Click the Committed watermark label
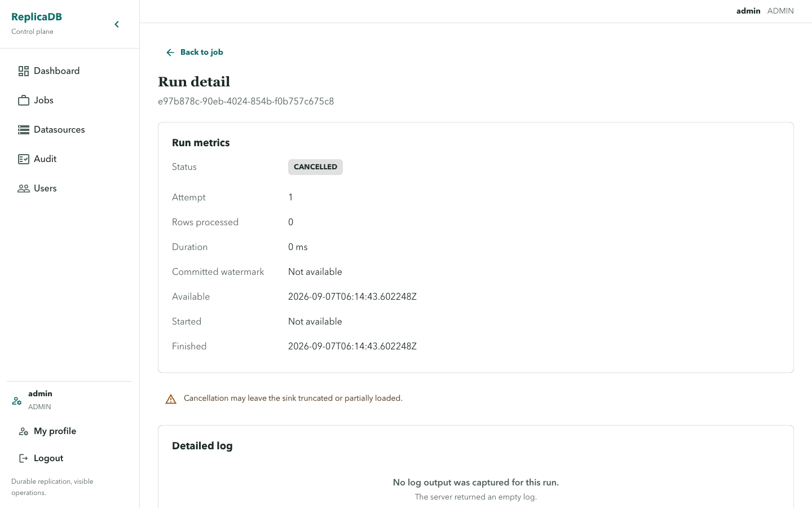812x508 pixels. pyautogui.click(x=218, y=272)
